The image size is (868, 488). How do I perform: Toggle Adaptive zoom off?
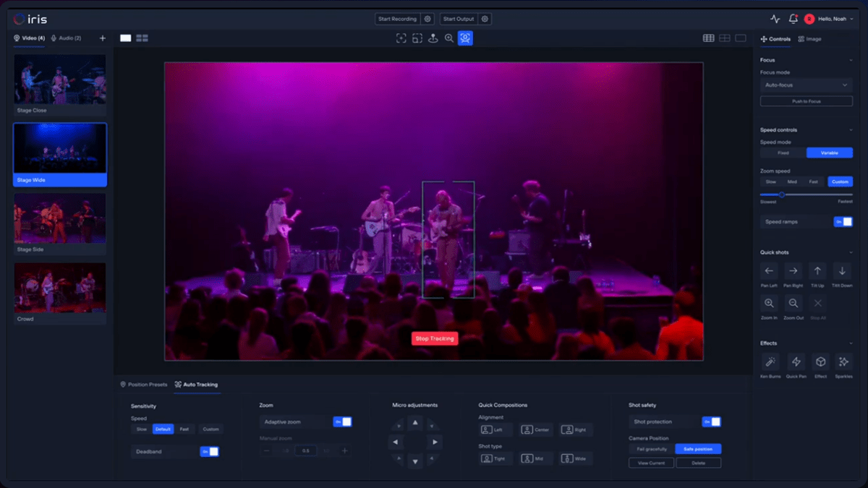coord(343,421)
